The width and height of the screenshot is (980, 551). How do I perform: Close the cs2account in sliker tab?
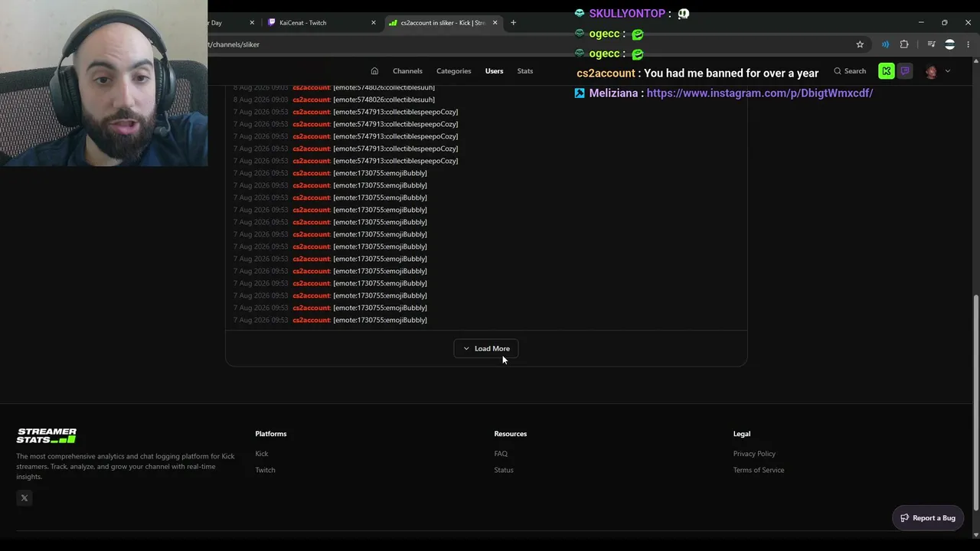[x=495, y=23]
